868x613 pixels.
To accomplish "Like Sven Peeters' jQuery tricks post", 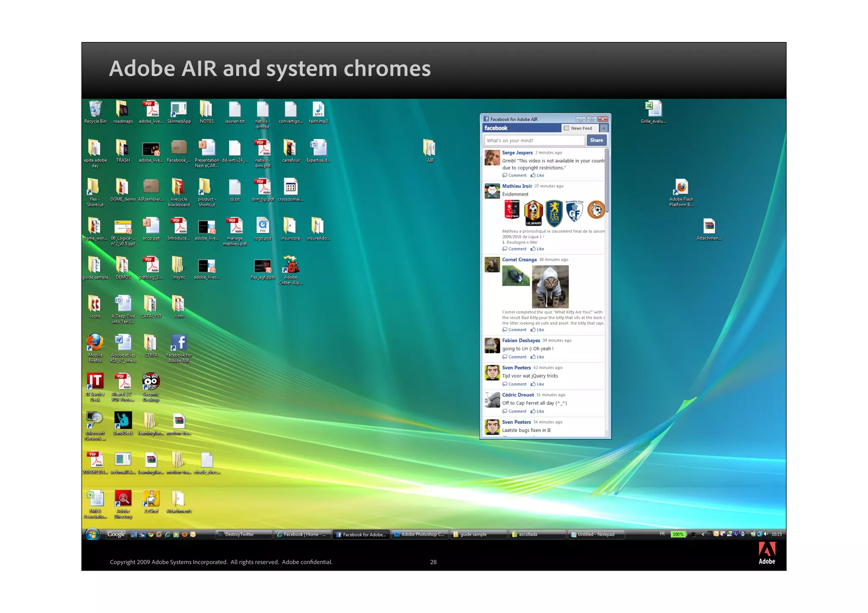I will 537,384.
